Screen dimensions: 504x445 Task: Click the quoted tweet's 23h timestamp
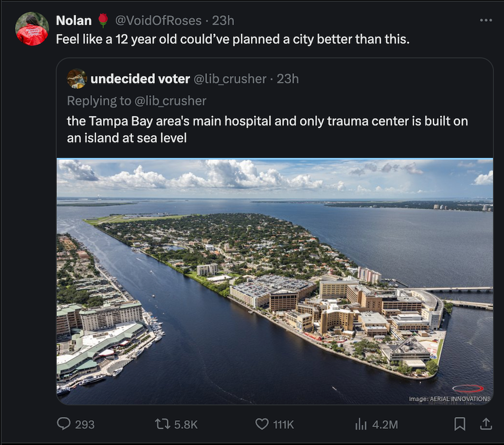pos(288,79)
